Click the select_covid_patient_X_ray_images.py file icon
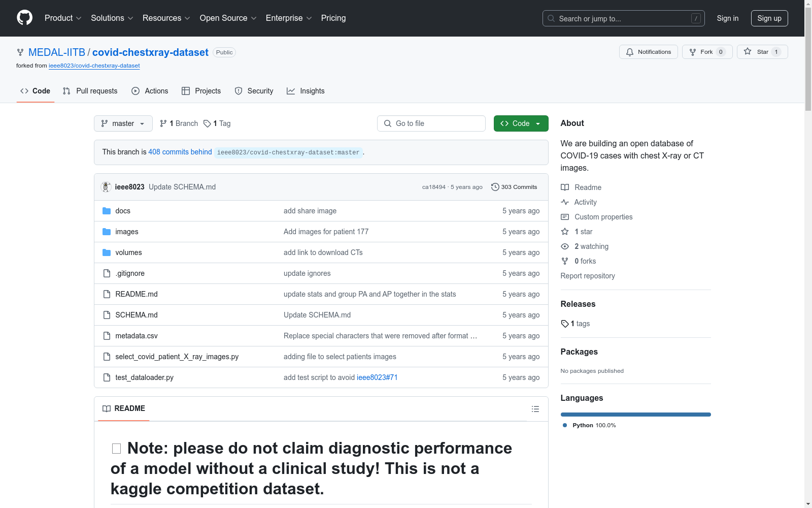 [107, 357]
